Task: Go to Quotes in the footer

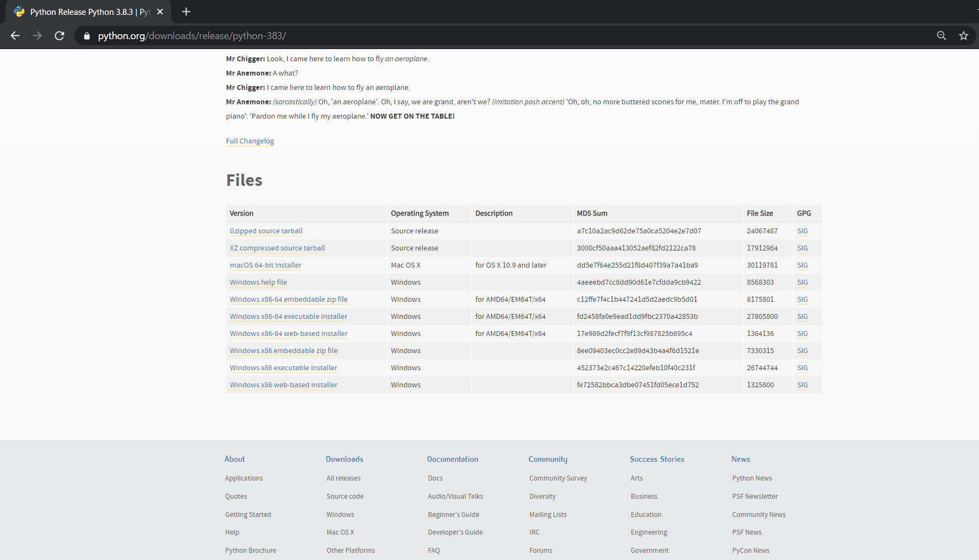Action: coord(236,497)
